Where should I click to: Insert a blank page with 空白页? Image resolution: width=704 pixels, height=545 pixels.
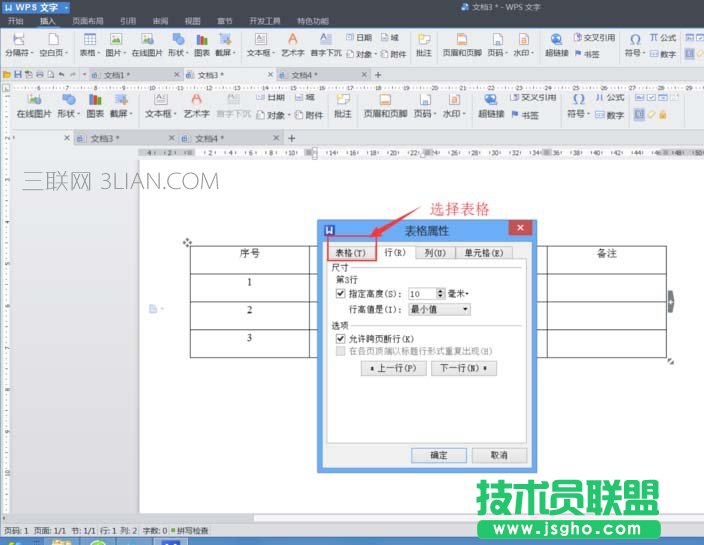[x=53, y=45]
